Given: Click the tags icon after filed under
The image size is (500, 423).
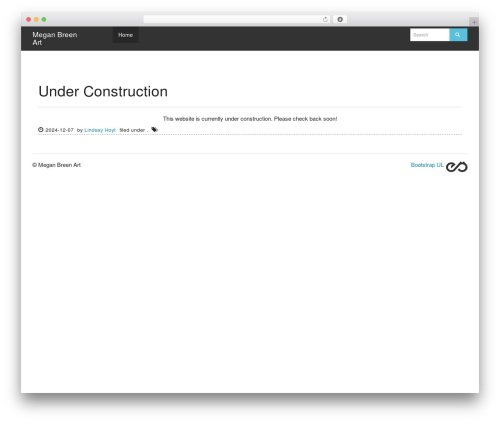Looking at the screenshot, I should pyautogui.click(x=154, y=130).
